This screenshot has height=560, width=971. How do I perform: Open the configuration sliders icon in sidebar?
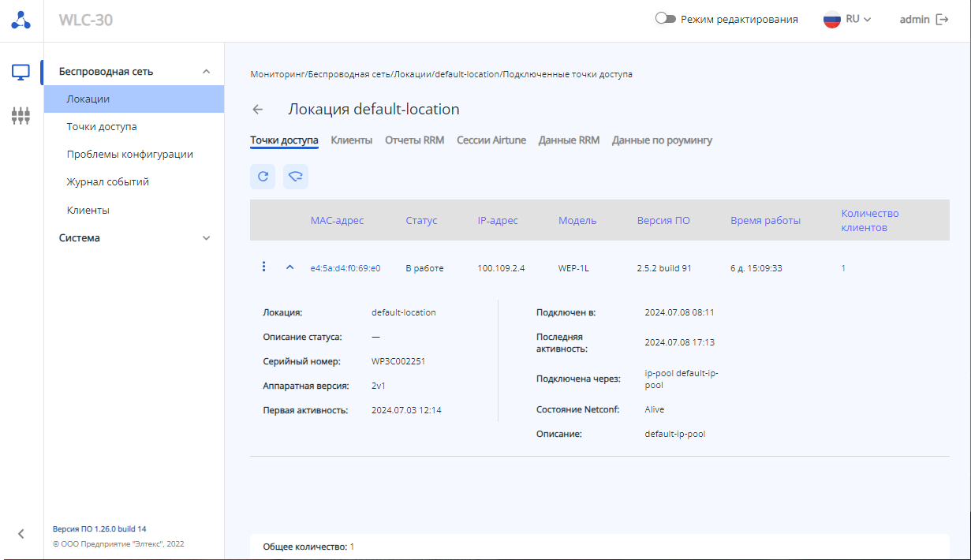coord(21,116)
